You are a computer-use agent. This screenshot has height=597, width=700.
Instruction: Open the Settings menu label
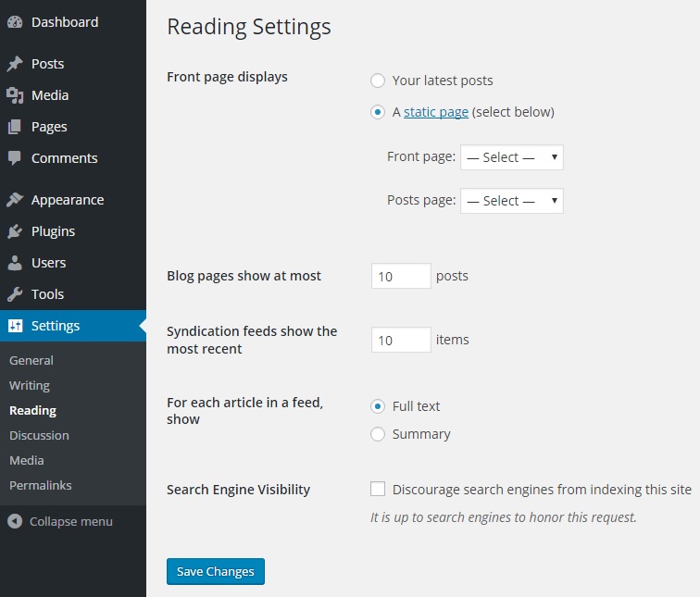click(x=56, y=326)
